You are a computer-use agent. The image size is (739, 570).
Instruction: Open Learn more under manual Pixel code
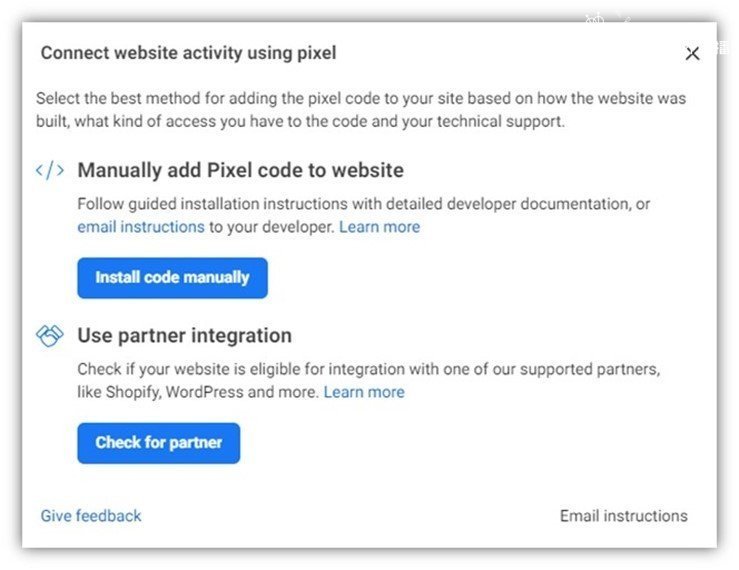379,227
